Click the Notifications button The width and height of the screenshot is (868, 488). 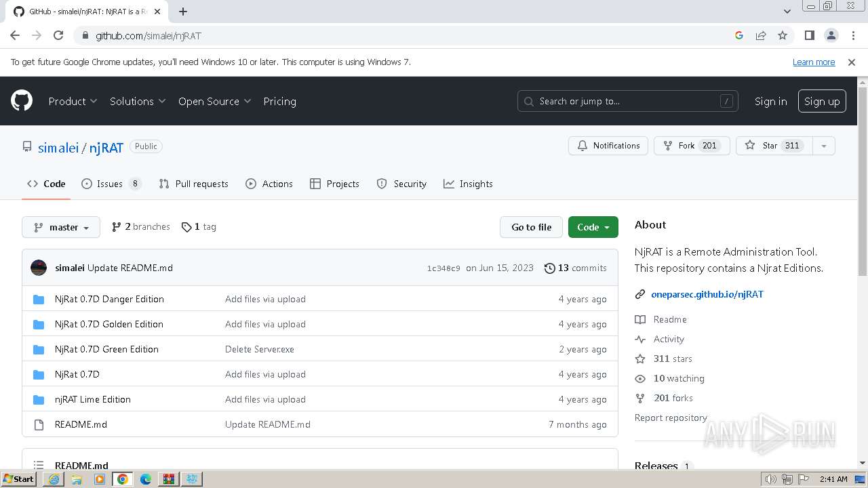point(608,146)
